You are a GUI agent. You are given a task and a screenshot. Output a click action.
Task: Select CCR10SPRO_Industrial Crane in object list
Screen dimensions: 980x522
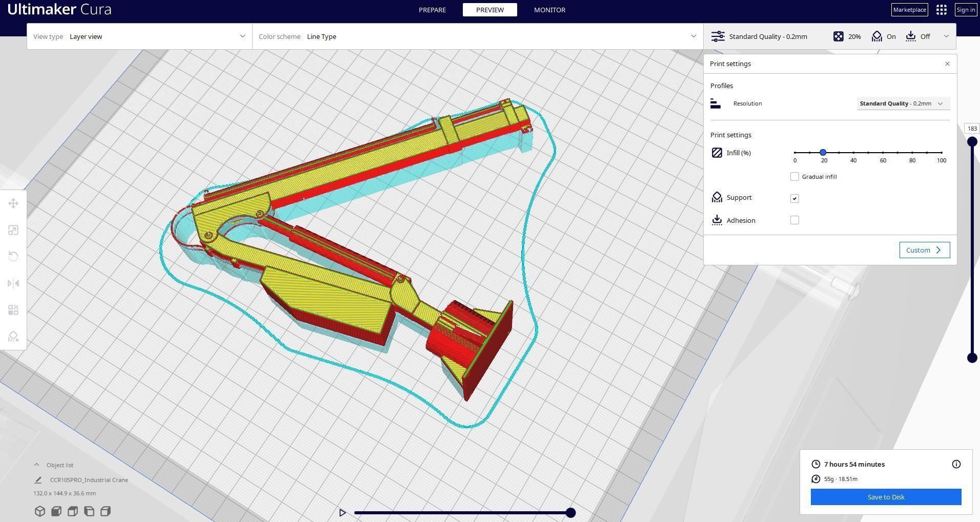pos(89,480)
